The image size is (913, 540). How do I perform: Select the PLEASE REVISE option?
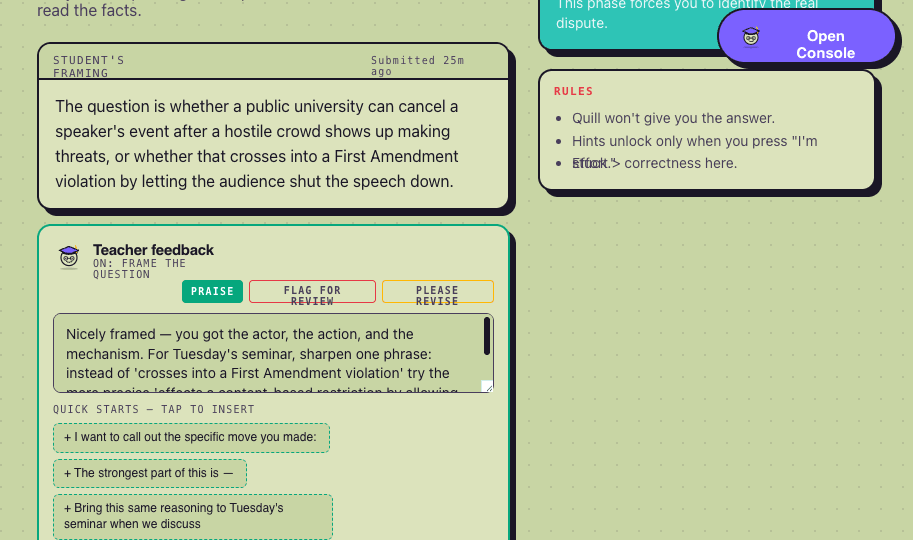point(437,292)
